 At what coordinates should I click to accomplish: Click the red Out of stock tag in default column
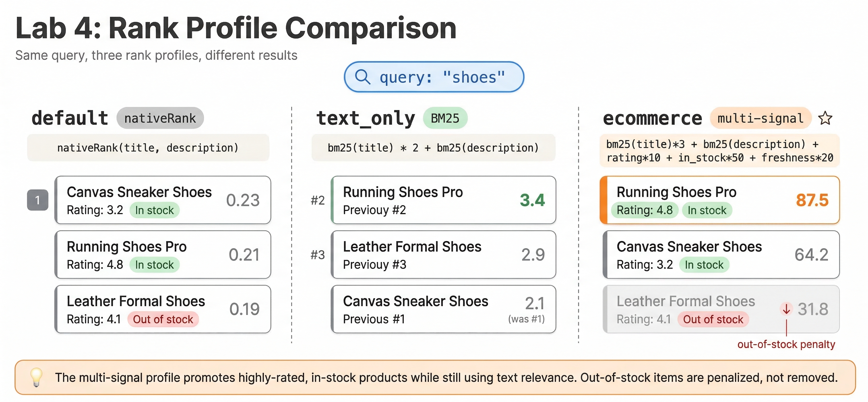[x=163, y=319]
